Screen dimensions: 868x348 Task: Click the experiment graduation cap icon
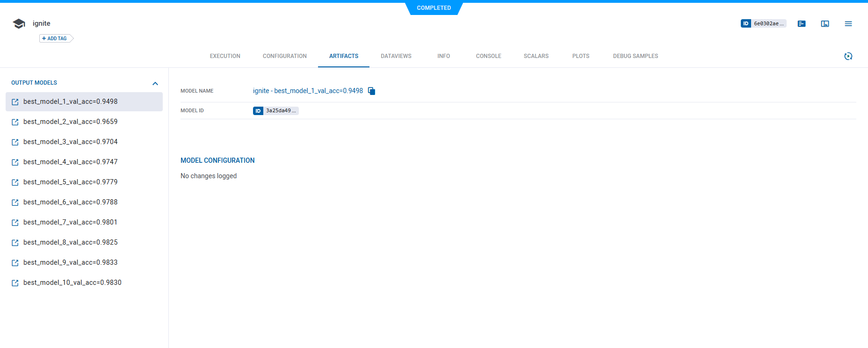click(19, 24)
